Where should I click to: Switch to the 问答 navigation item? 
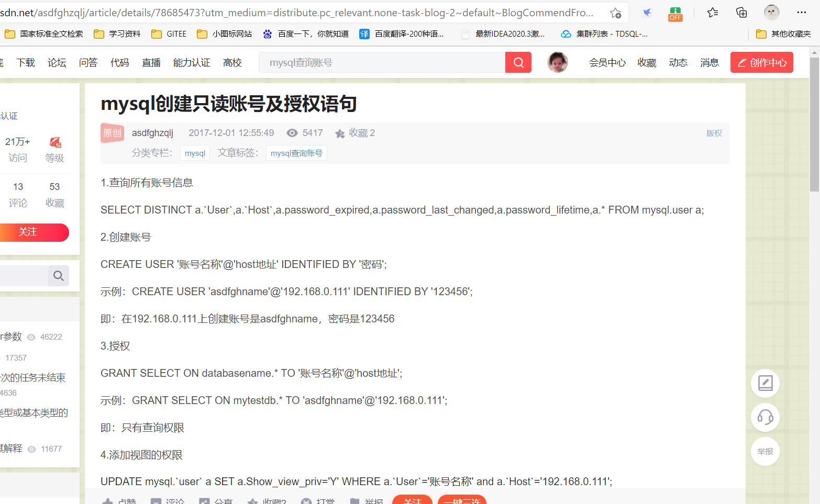click(88, 62)
